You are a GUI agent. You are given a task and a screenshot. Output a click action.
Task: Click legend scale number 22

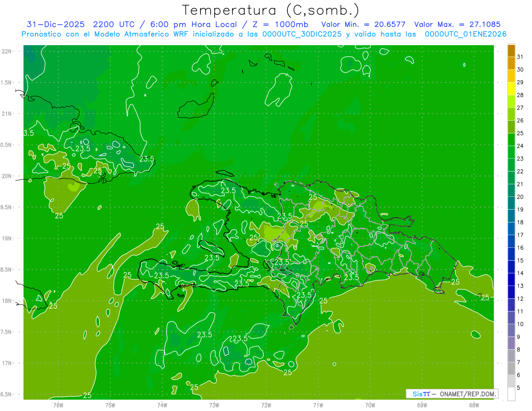pos(520,171)
